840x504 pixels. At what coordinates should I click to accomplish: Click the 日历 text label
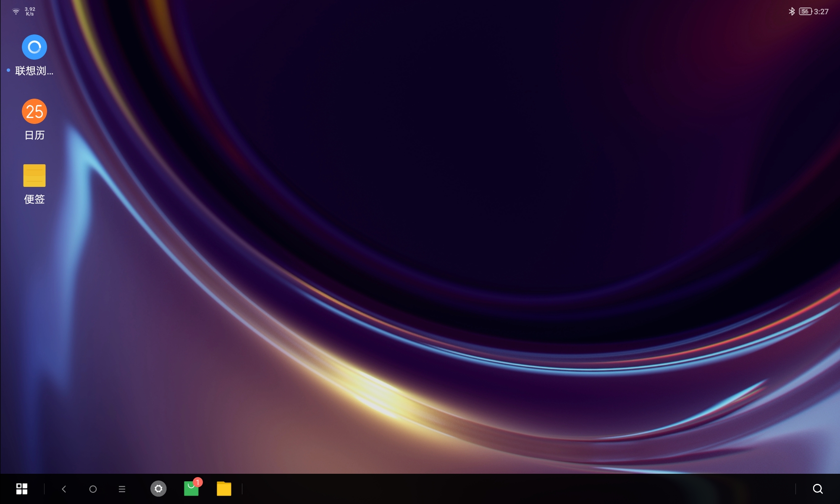(34, 135)
